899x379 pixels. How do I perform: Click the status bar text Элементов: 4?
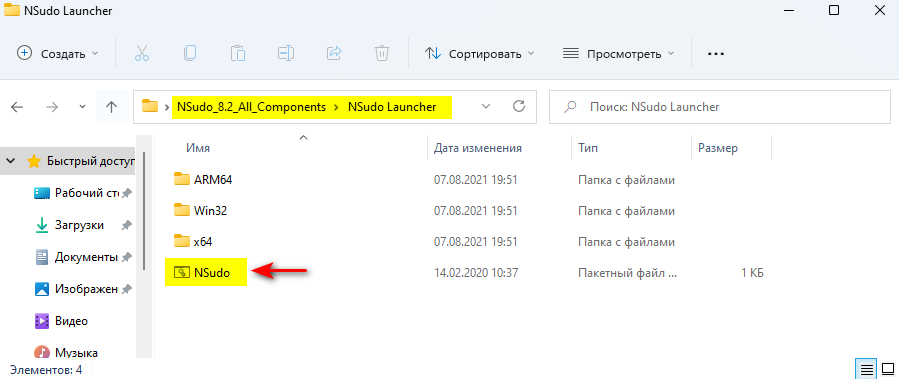[x=46, y=369]
